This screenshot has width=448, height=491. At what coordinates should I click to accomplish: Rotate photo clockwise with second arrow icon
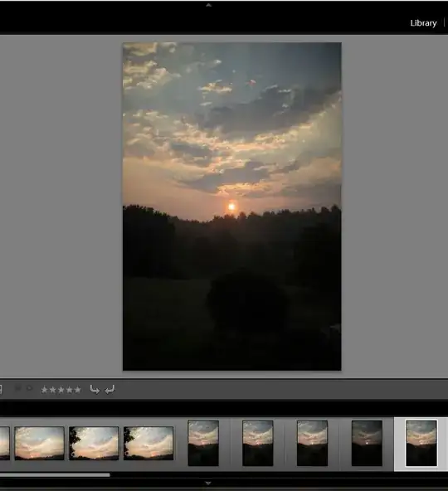tap(110, 390)
